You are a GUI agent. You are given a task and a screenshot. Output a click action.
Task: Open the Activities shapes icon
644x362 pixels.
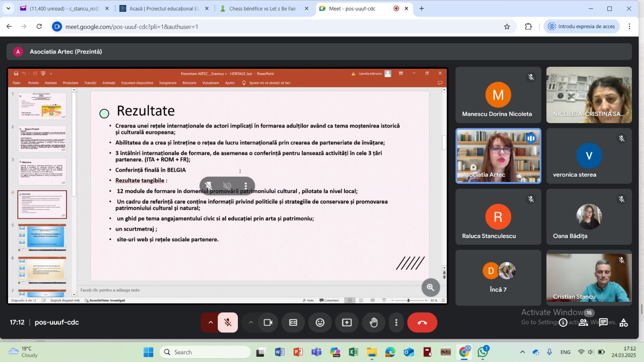(623, 323)
